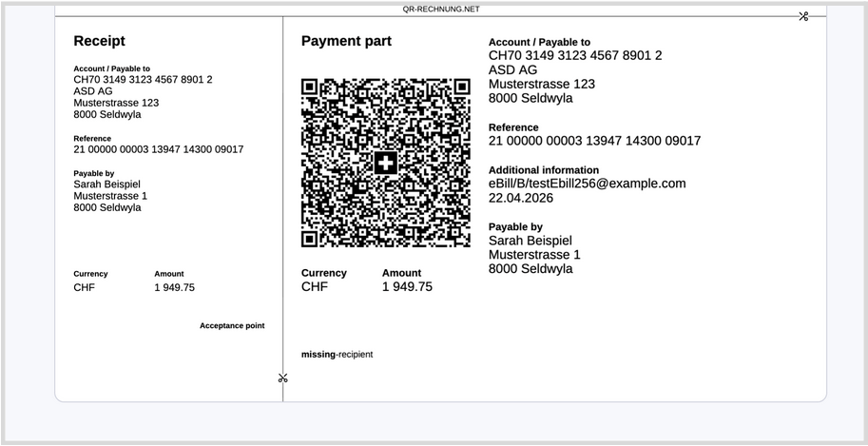
Task: Click Musterstrasse 1 under Sarah Beispiel in Payment part
Action: tap(534, 255)
